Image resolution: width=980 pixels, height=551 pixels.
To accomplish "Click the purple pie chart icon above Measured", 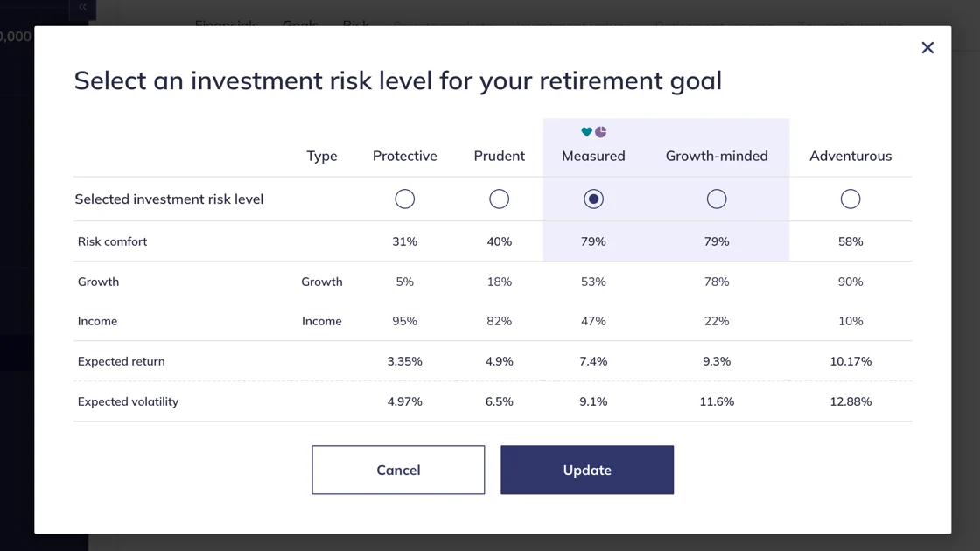I will coord(600,132).
